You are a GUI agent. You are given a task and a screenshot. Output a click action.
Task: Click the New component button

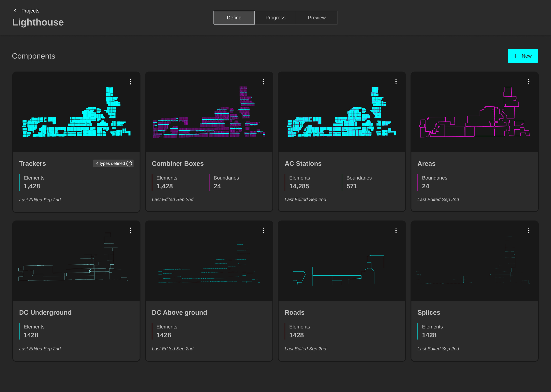[x=523, y=56]
